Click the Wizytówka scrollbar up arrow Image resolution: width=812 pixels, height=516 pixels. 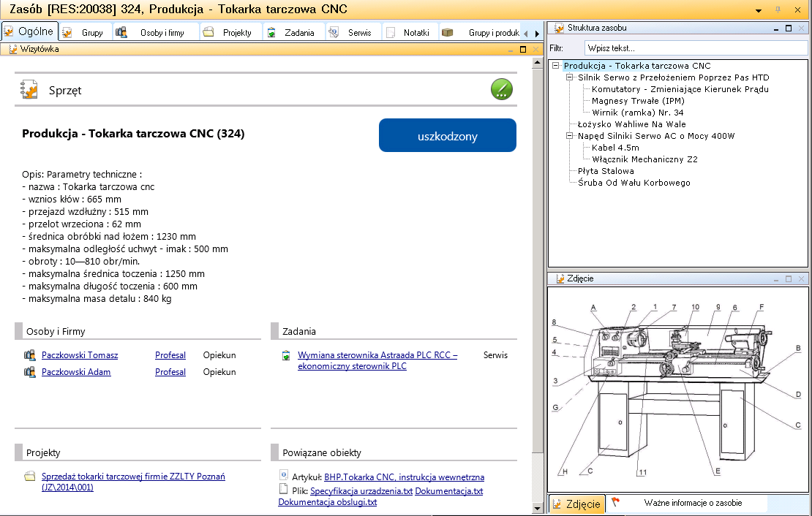538,63
